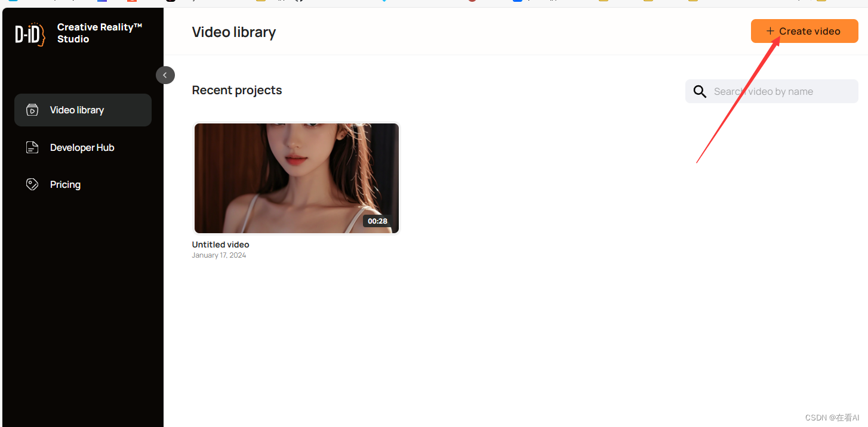Click the Recent projects heading
868x427 pixels.
point(237,90)
